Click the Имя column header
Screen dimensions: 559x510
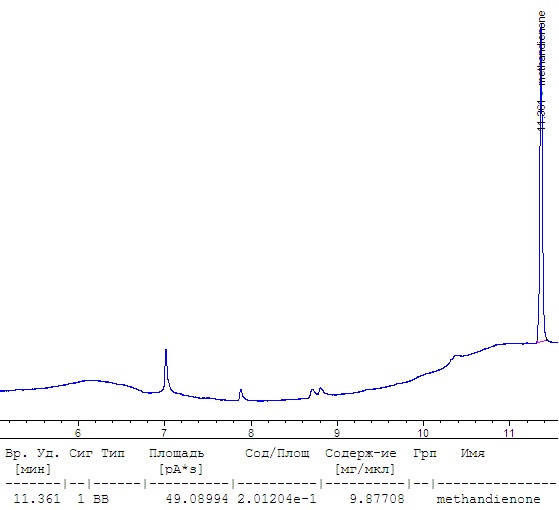(x=473, y=453)
